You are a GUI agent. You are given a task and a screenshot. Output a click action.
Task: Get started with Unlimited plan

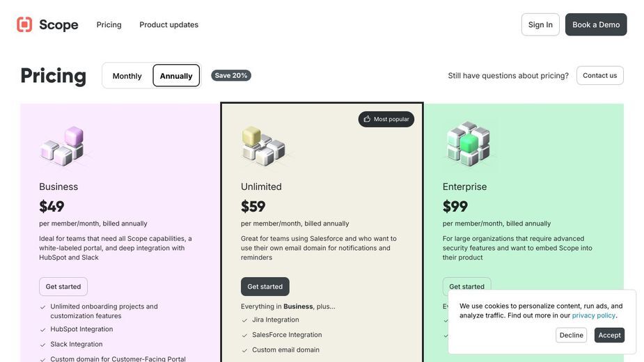265,286
